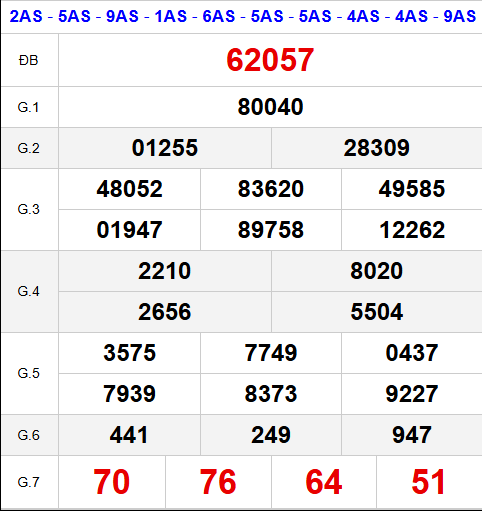Select the G.2 number 01255
Image resolution: width=482 pixels, height=511 pixels.
pos(165,148)
